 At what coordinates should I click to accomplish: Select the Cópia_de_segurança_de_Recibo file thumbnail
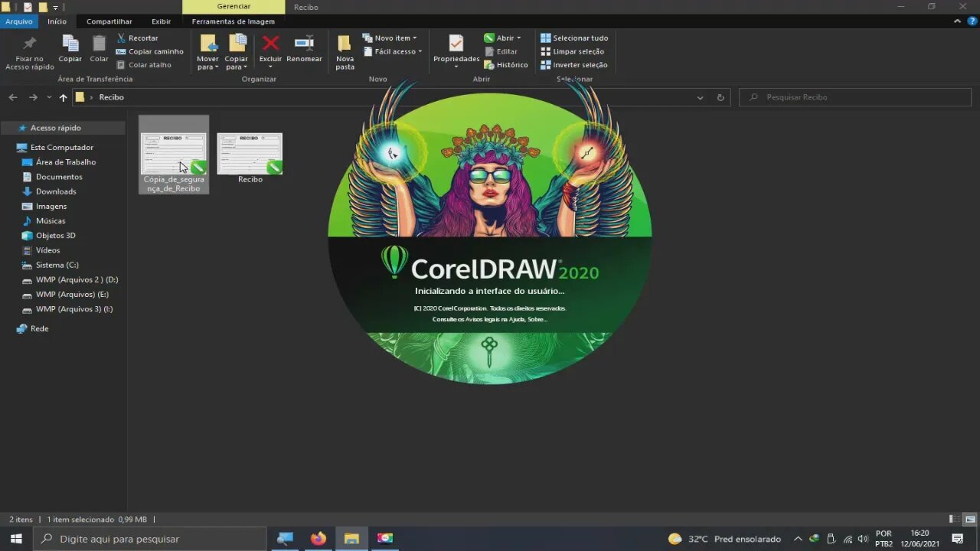click(174, 155)
